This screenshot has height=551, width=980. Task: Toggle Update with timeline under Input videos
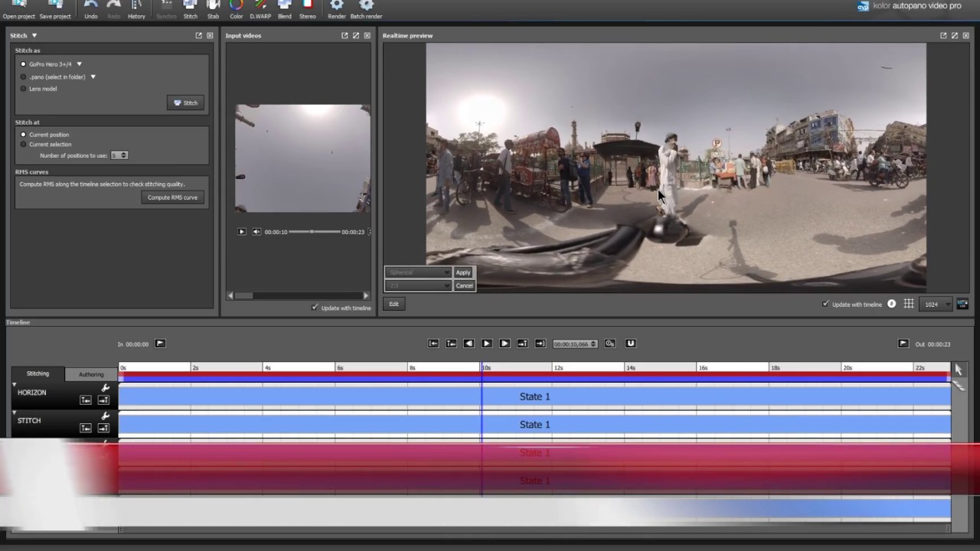tap(315, 308)
